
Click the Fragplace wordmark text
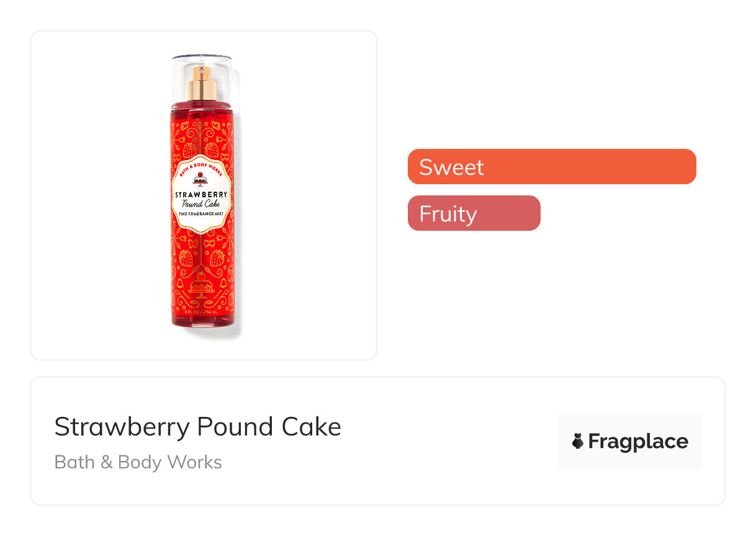pyautogui.click(x=637, y=441)
